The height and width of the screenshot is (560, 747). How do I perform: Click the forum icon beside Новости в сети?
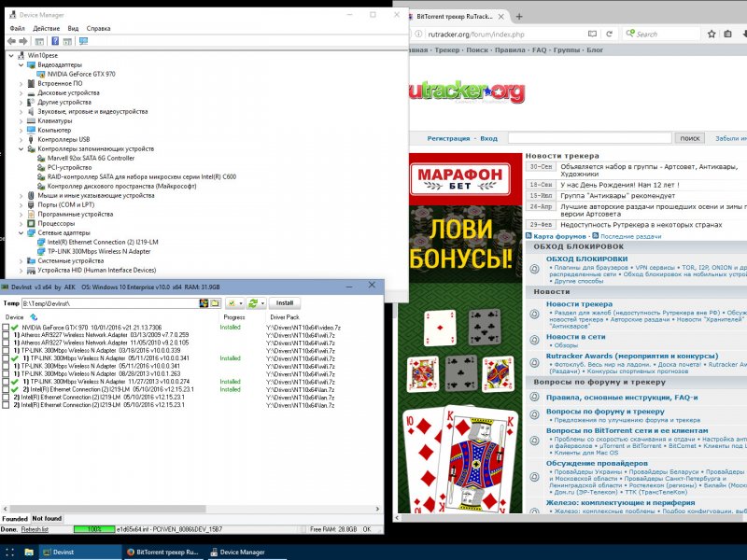(534, 340)
